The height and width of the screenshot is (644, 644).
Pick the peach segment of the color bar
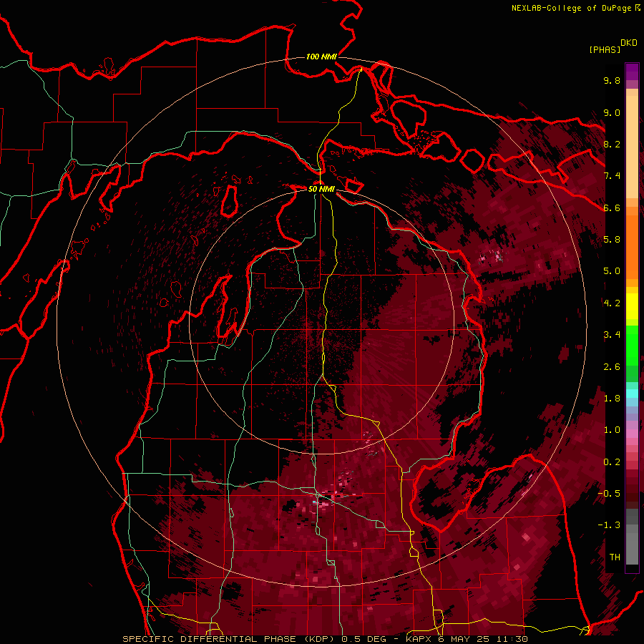632,147
